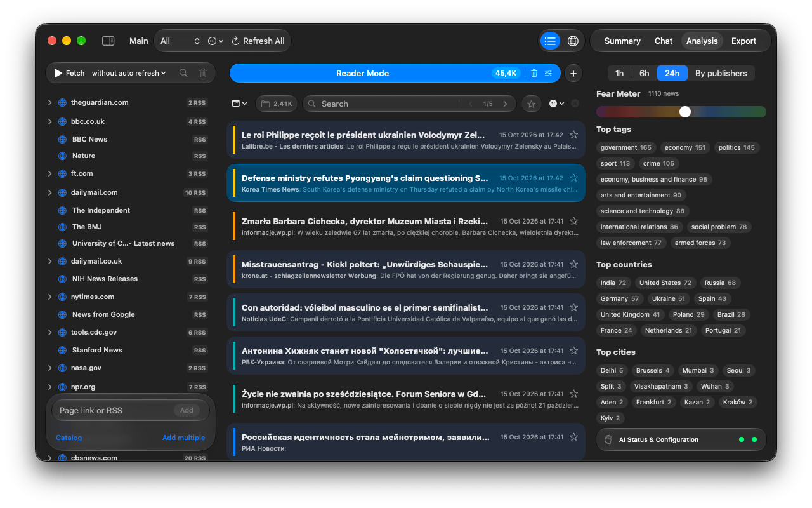812x508 pixels.
Task: Open the Catalog link
Action: point(69,438)
